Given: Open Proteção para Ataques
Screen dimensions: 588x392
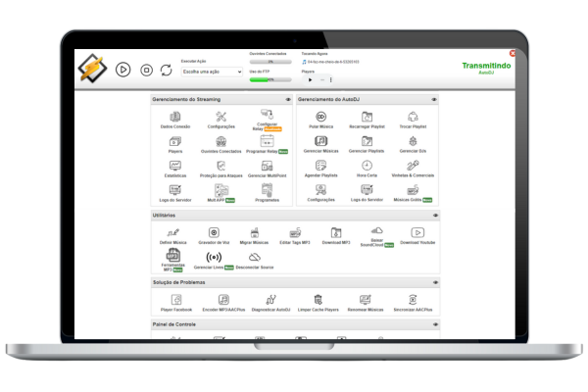Looking at the screenshot, I should pyautogui.click(x=220, y=165).
